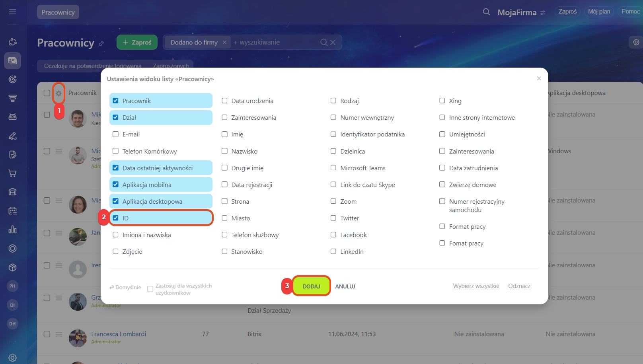Open the hamburger menu in sidebar
The height and width of the screenshot is (364, 643).
[x=13, y=12]
